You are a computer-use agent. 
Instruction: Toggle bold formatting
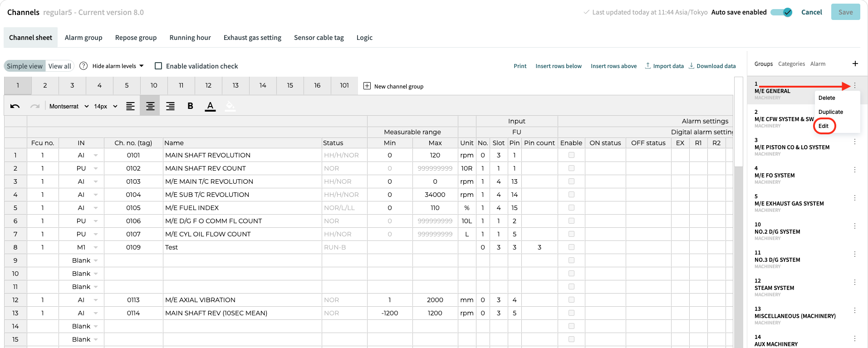pyautogui.click(x=190, y=106)
